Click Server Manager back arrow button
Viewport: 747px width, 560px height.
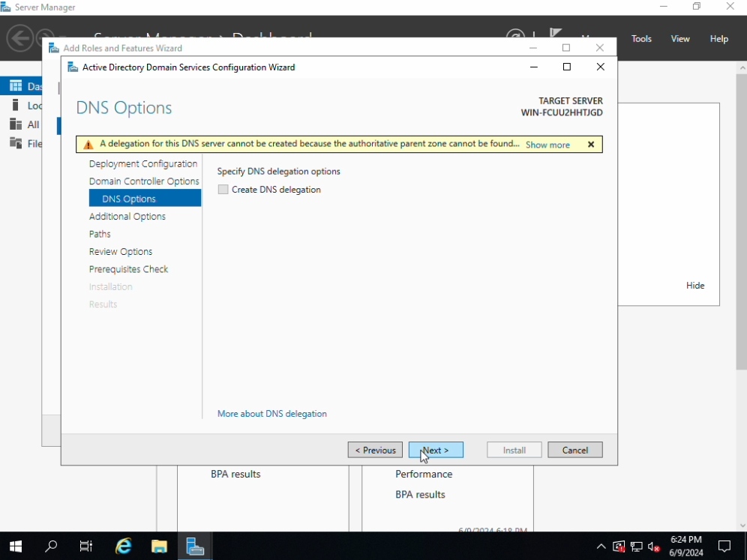click(x=20, y=38)
